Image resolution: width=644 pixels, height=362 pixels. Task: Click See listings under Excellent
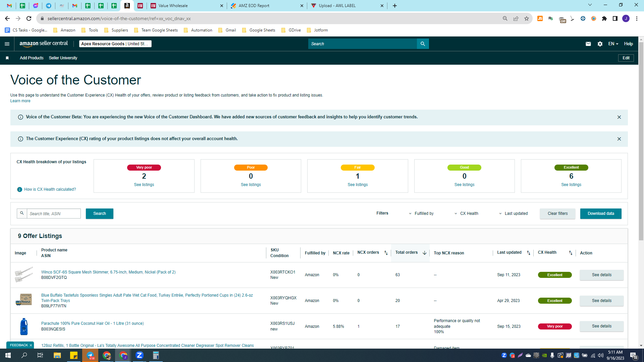point(571,185)
